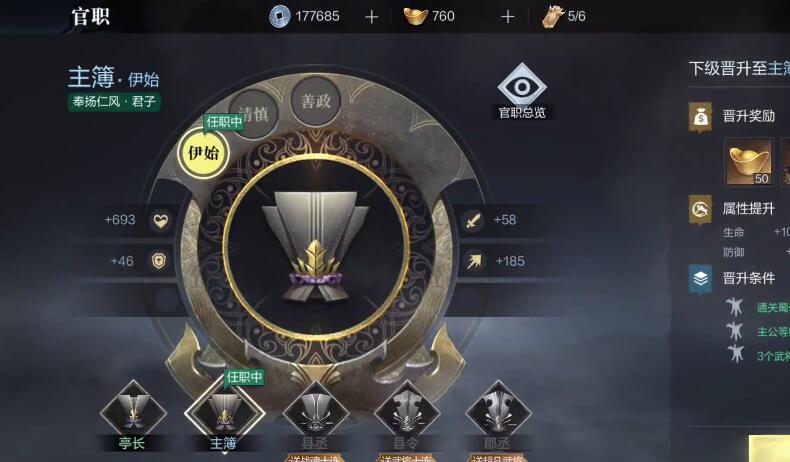Select the 郡丞 rank badge
The image size is (790, 462).
[498, 412]
